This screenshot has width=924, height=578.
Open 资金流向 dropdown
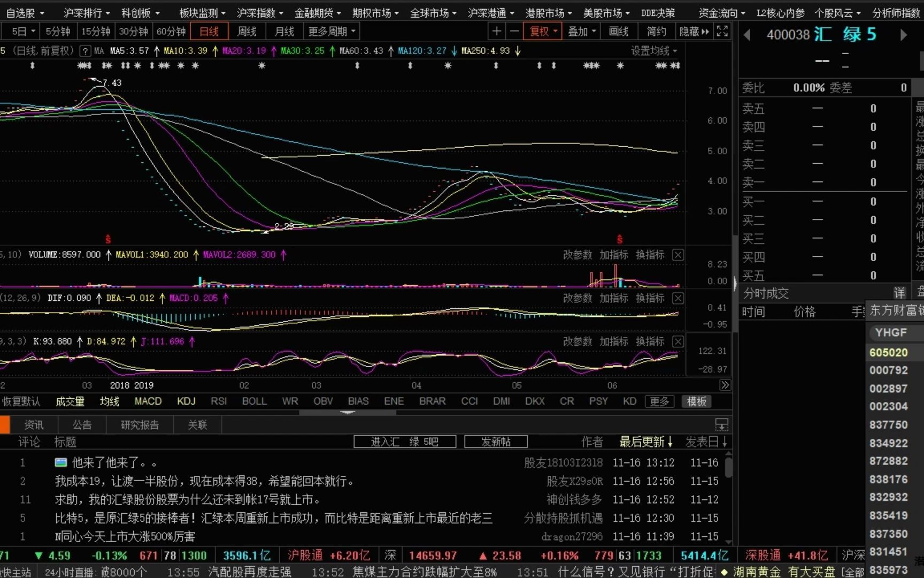[x=722, y=13]
